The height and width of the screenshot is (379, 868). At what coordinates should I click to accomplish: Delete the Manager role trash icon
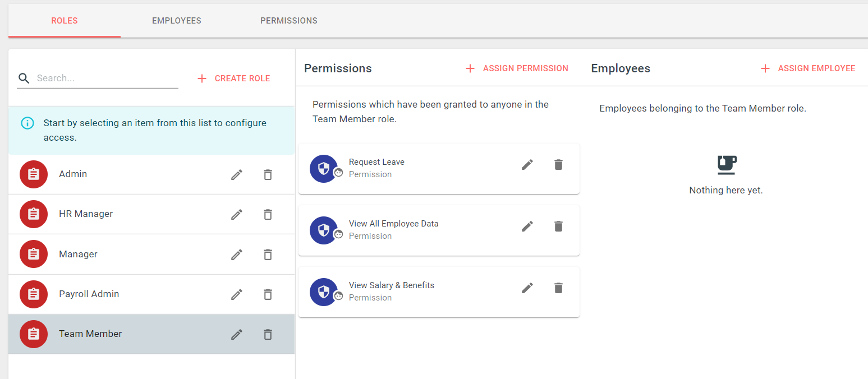click(268, 255)
